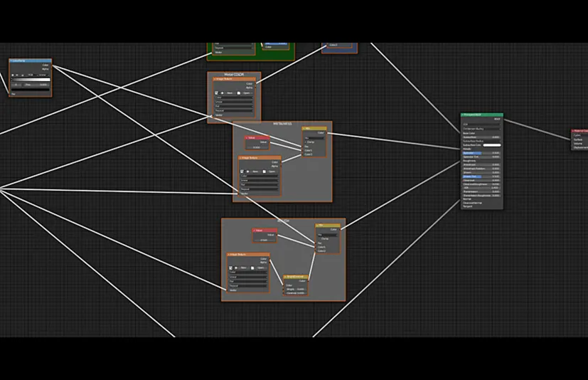588x380 pixels.
Task: Toggle Clamp on the METALNESS Mix node
Action: tap(306, 142)
